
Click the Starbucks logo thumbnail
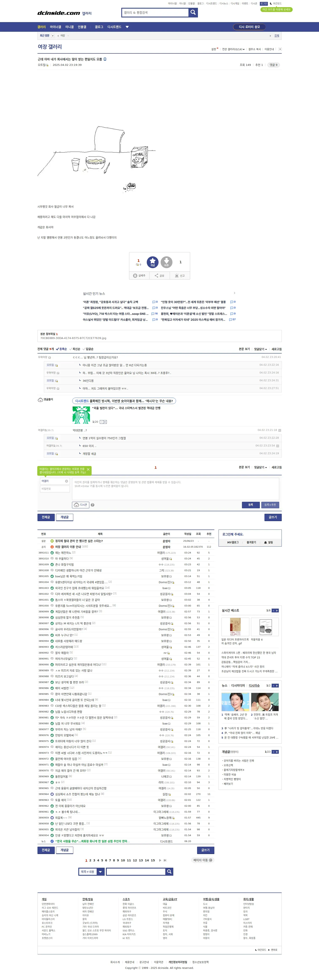click(81, 415)
